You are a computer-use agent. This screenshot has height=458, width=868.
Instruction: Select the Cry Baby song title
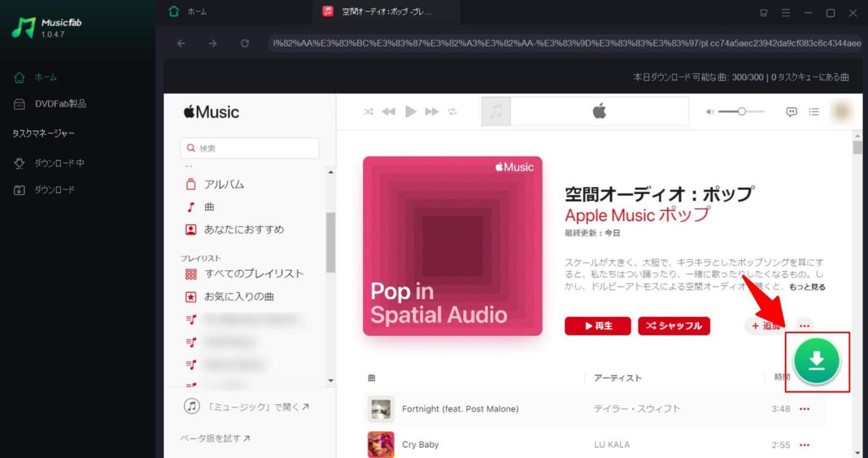point(420,444)
